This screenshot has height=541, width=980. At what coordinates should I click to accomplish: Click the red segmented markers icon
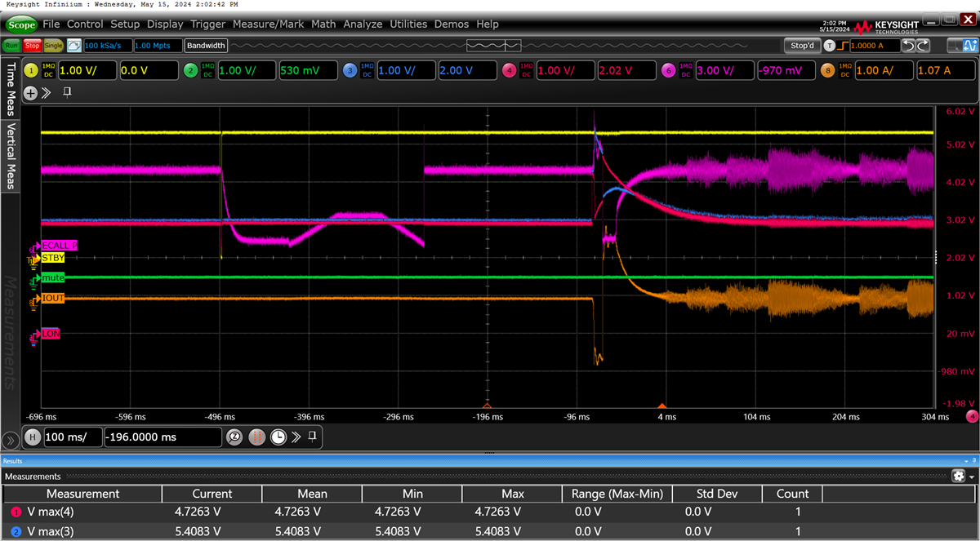coord(256,437)
